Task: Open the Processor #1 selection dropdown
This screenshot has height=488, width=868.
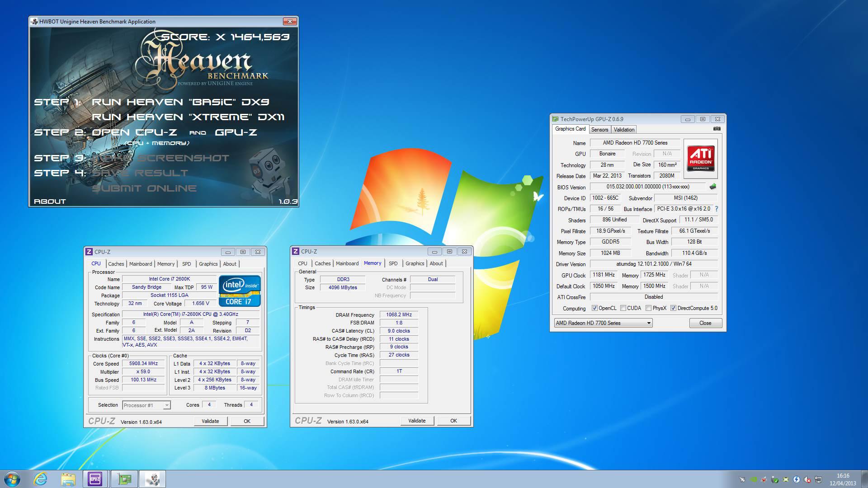Action: point(146,405)
